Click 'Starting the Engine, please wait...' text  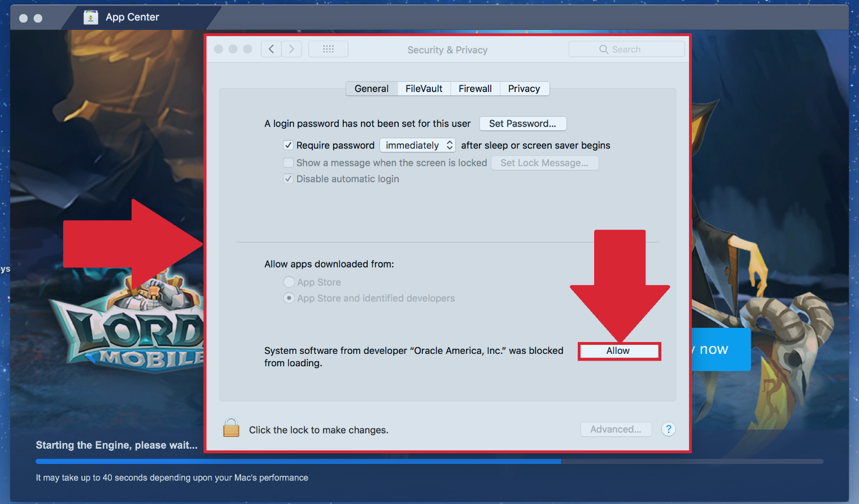pos(117,445)
